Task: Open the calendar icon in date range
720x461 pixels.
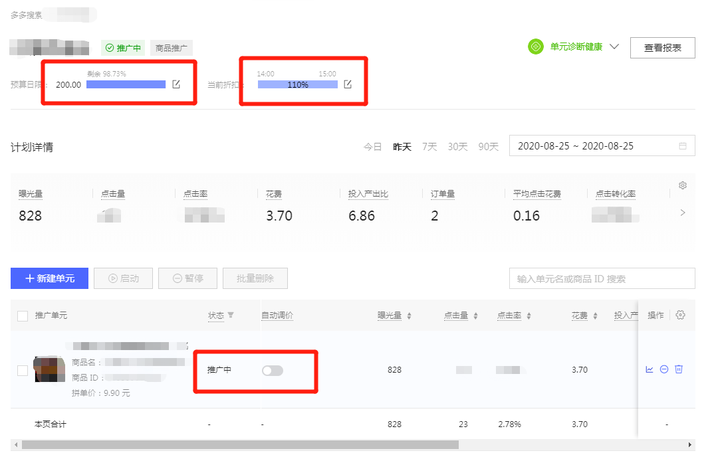Action: tap(683, 146)
